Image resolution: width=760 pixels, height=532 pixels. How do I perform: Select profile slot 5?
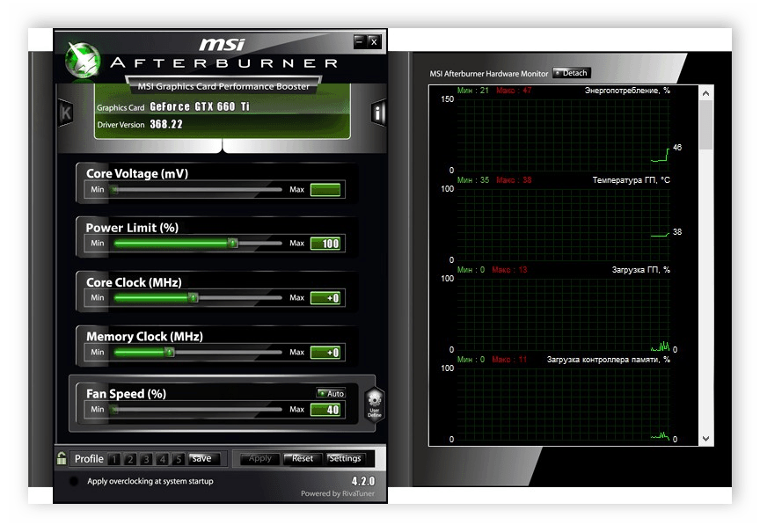click(x=179, y=459)
